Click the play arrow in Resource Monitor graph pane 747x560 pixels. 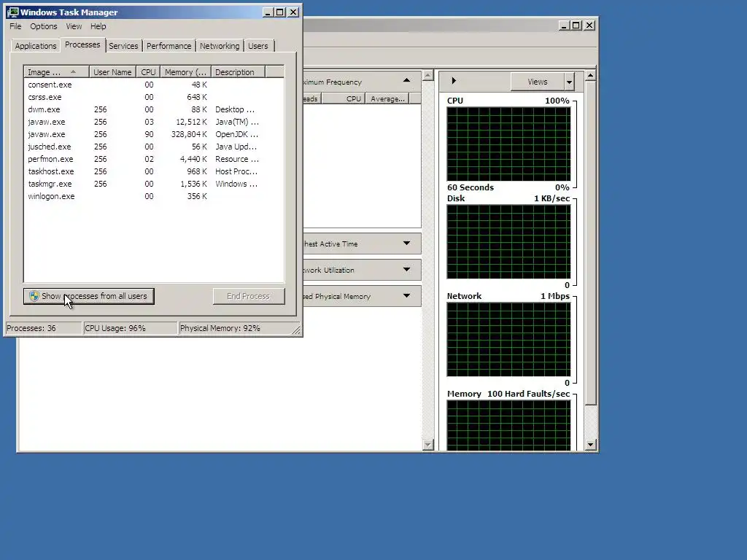(454, 81)
